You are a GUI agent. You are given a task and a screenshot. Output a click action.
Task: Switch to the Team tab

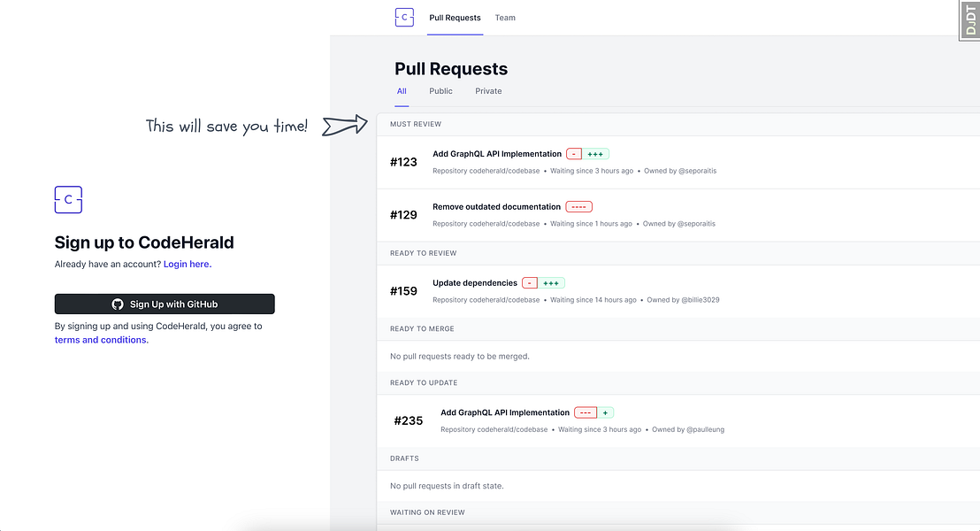click(505, 17)
